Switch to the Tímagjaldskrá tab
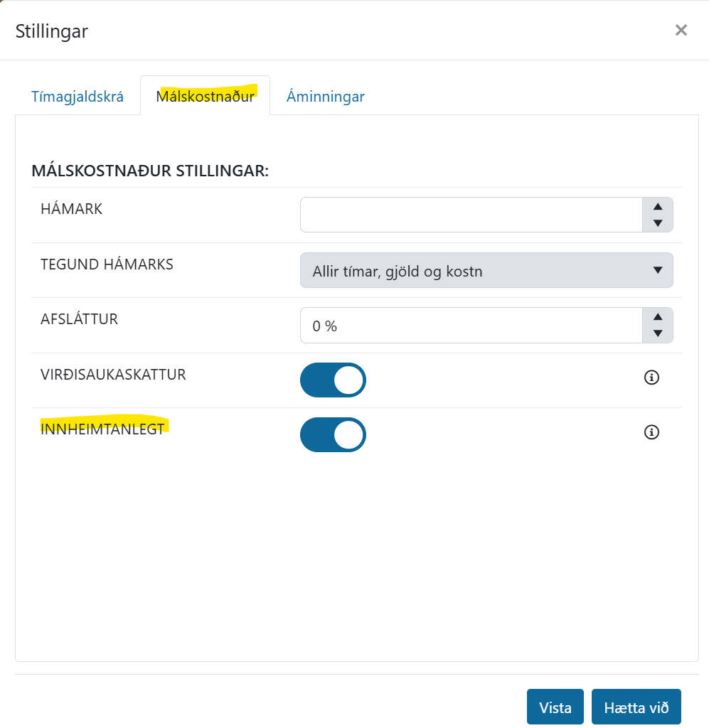 tap(78, 96)
